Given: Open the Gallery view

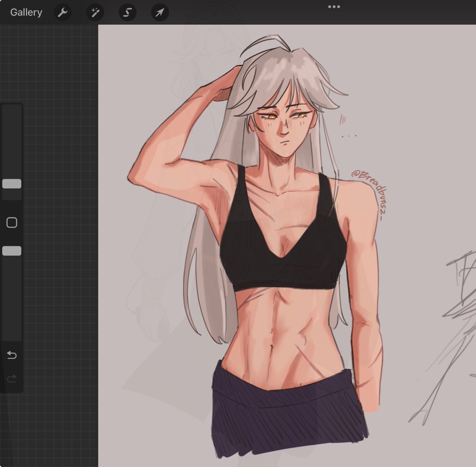Looking at the screenshot, I should [x=26, y=12].
